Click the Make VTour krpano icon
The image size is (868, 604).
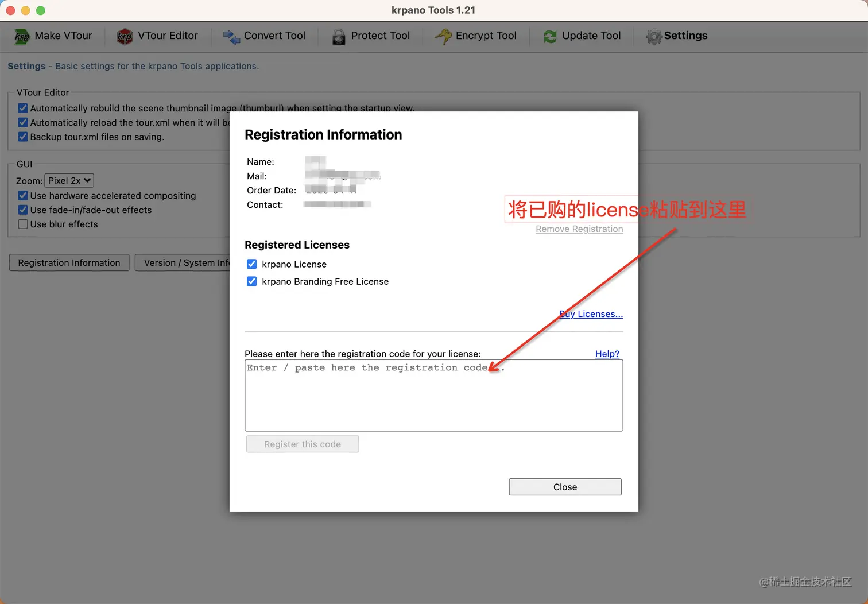22,37
